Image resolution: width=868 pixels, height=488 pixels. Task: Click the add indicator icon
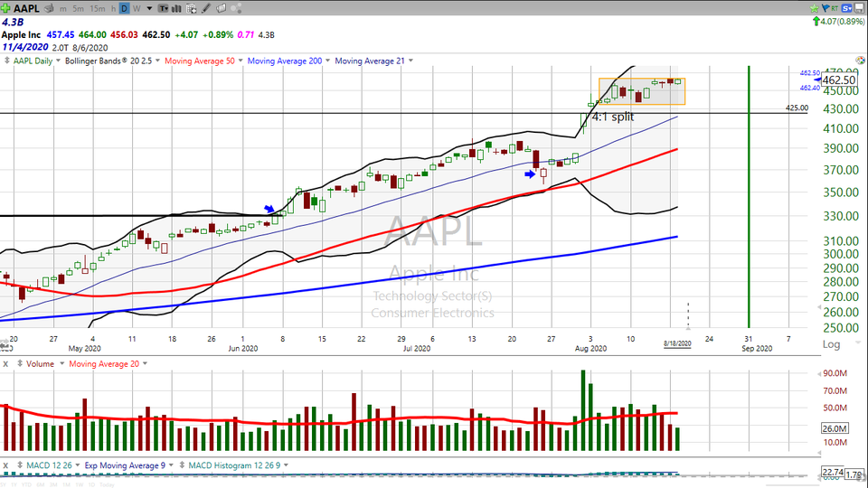click(192, 9)
